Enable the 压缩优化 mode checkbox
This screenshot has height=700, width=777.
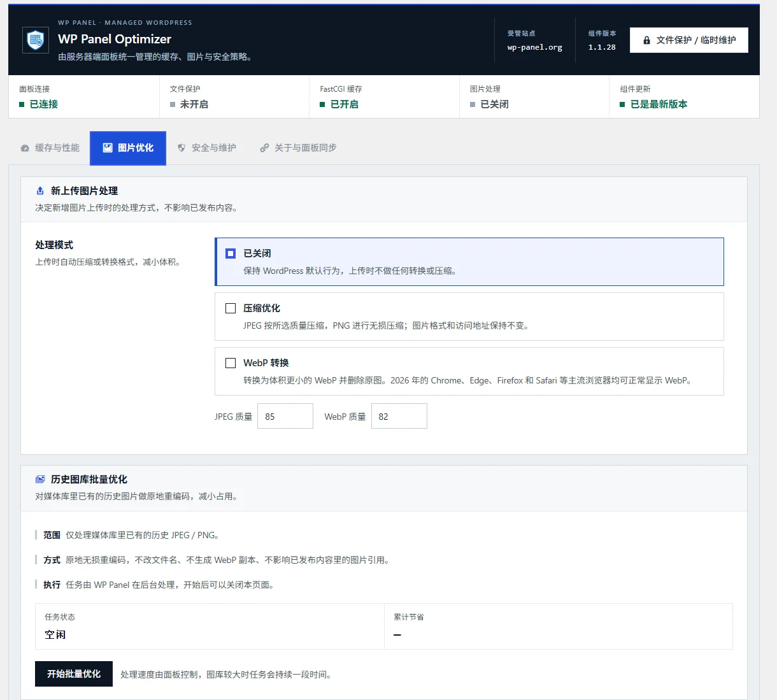pyautogui.click(x=231, y=308)
